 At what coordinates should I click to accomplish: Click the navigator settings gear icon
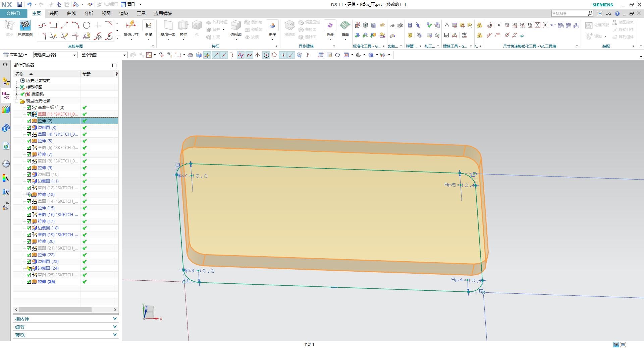tap(5, 65)
